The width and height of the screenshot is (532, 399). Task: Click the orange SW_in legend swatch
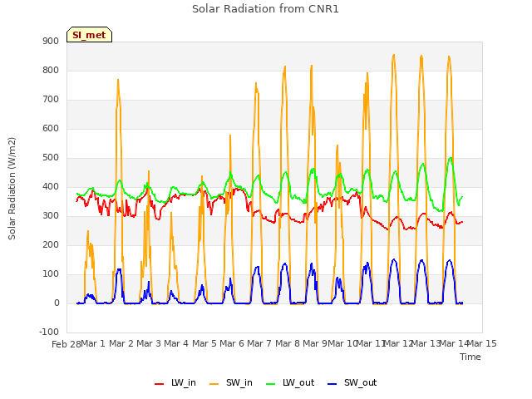(x=214, y=384)
